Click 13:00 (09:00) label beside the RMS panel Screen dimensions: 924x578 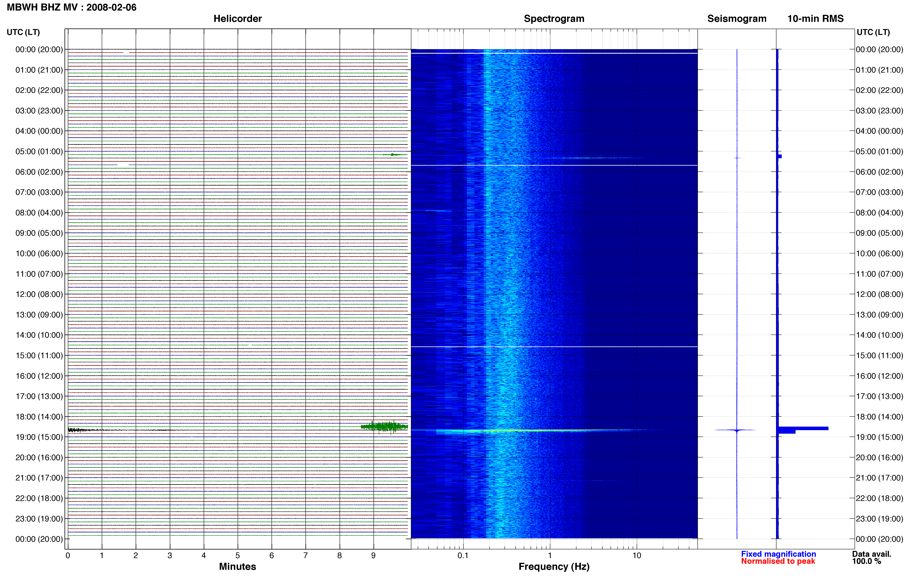point(879,315)
